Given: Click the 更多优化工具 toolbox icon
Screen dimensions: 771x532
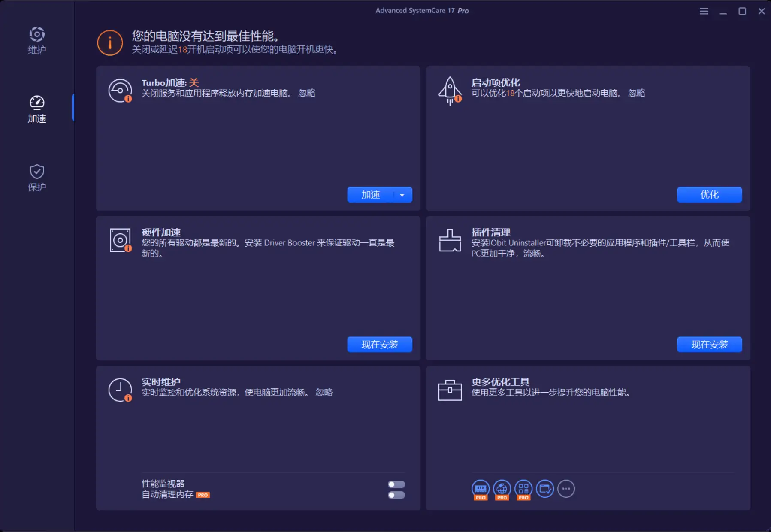Looking at the screenshot, I should tap(450, 390).
